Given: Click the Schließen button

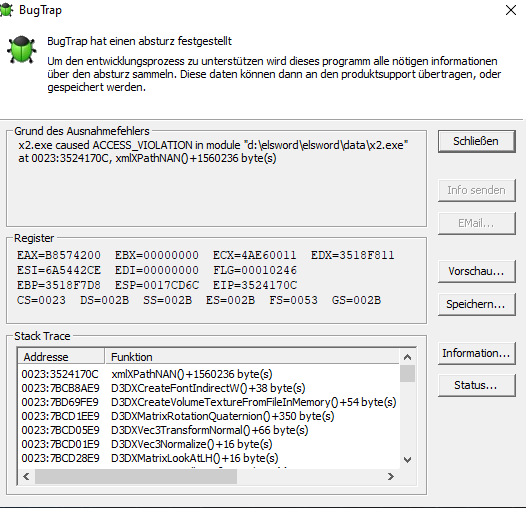Looking at the screenshot, I should pos(476,141).
